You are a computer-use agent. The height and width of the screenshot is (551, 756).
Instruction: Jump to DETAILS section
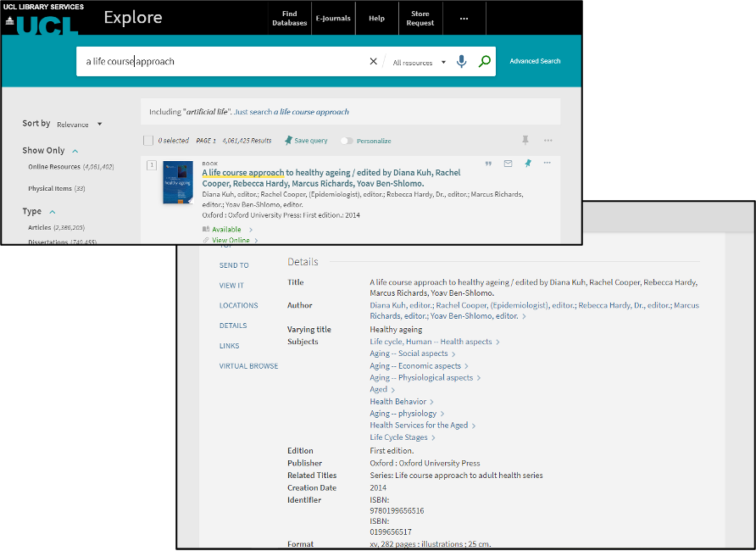click(233, 326)
